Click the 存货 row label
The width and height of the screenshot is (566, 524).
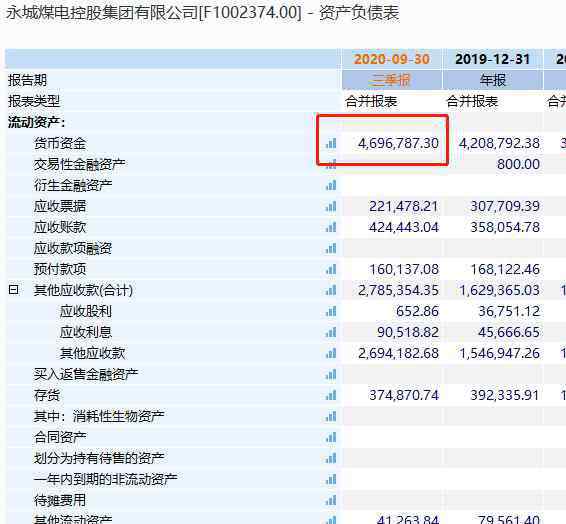coord(47,395)
